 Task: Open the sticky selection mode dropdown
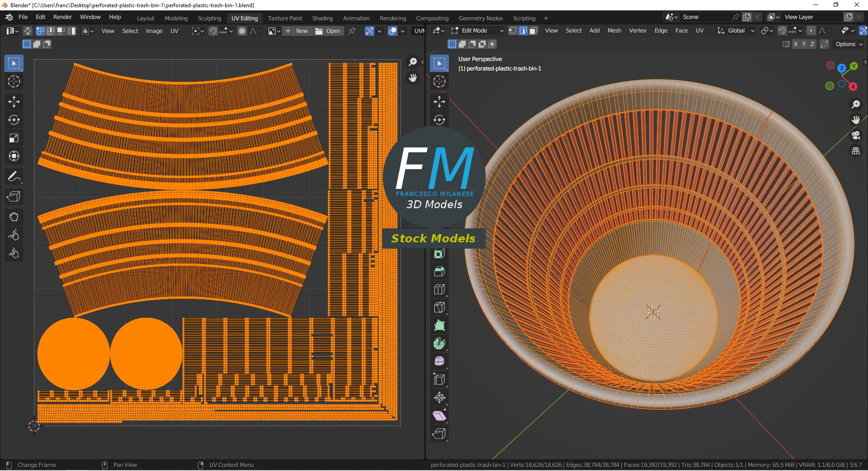point(87,31)
